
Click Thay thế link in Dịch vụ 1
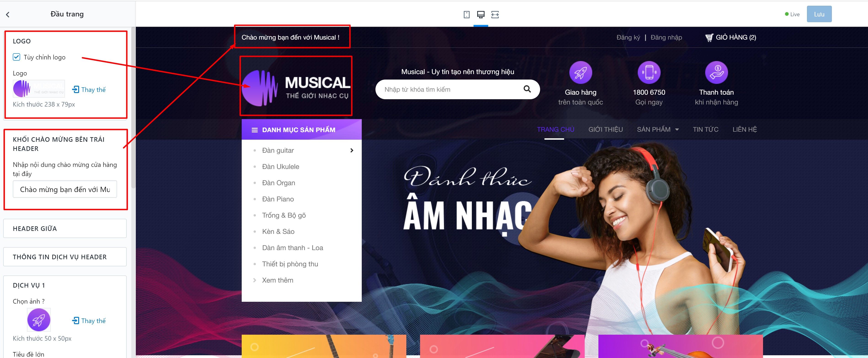pyautogui.click(x=93, y=321)
